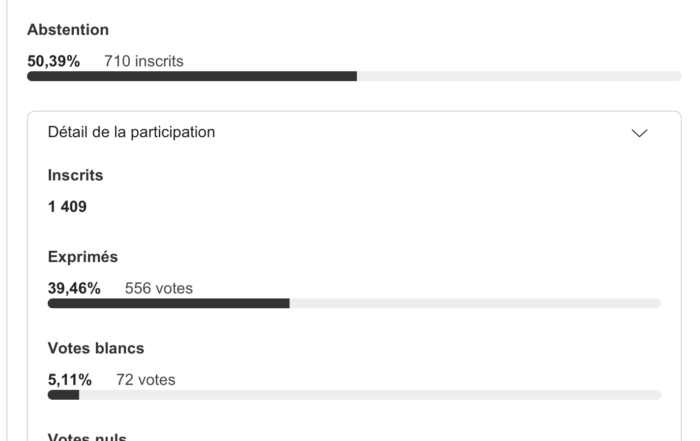Click the 710 inscrits count
The width and height of the screenshot is (700, 441).
tap(144, 61)
